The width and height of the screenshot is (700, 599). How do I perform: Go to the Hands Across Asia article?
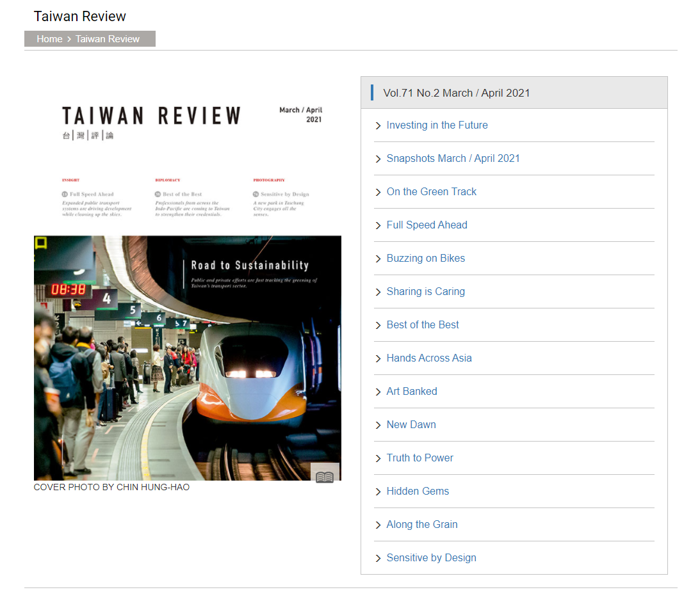click(429, 358)
